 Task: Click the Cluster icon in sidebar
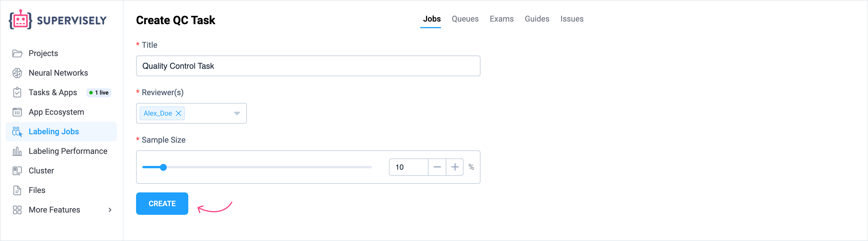point(17,171)
